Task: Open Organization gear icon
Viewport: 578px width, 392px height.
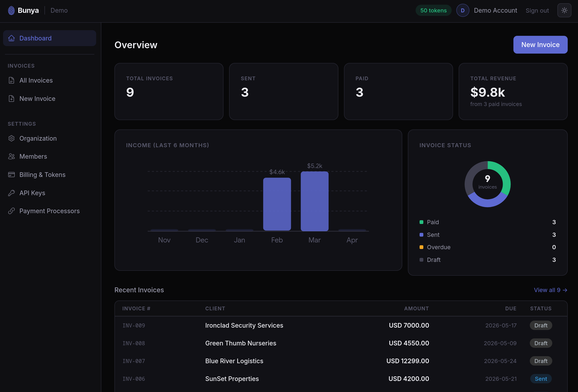Action: click(x=11, y=138)
